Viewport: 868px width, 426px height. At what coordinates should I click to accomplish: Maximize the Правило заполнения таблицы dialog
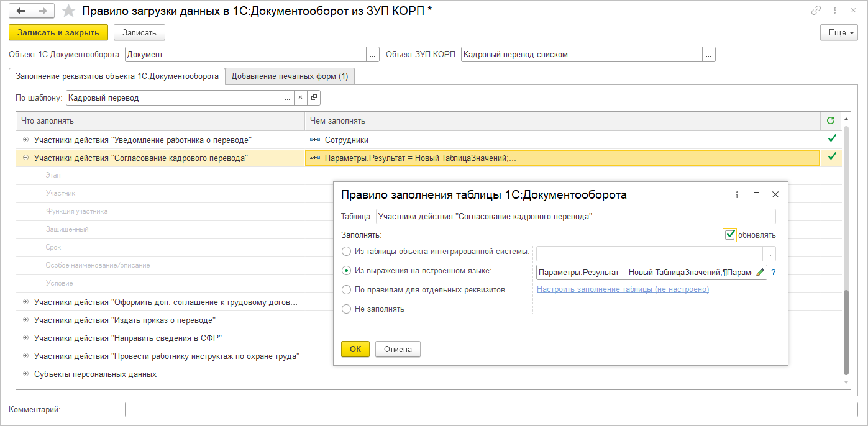[x=756, y=194]
